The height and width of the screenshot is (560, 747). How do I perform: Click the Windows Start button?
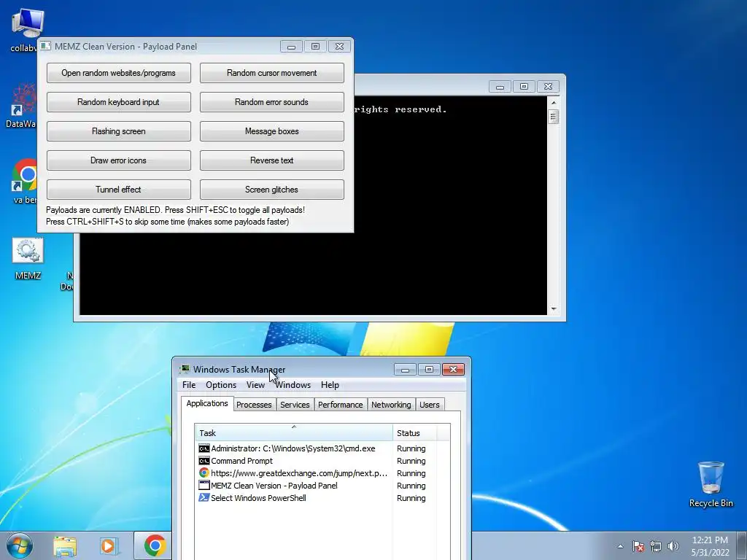[x=20, y=545]
